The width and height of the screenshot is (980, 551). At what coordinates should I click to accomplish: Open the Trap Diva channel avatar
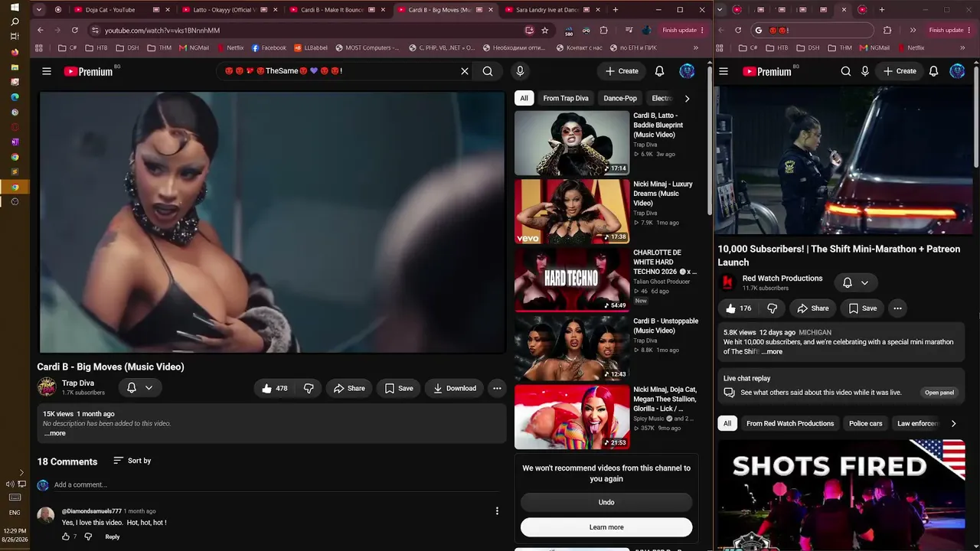pos(47,387)
